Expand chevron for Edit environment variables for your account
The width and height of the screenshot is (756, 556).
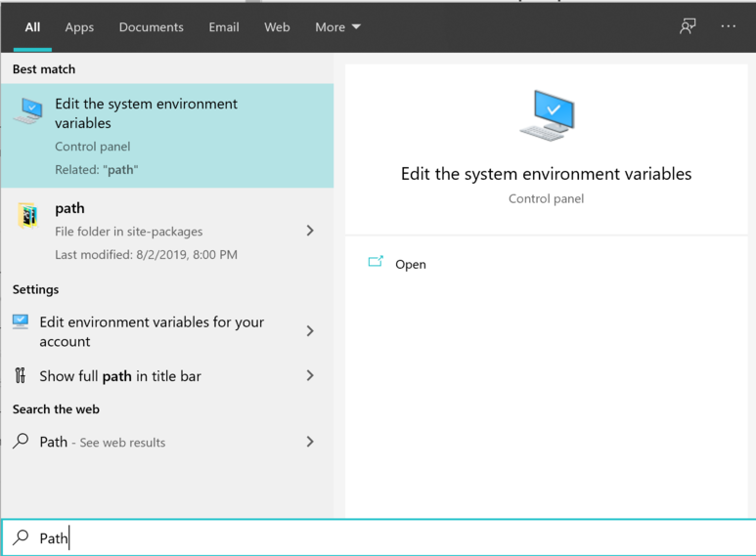(310, 331)
